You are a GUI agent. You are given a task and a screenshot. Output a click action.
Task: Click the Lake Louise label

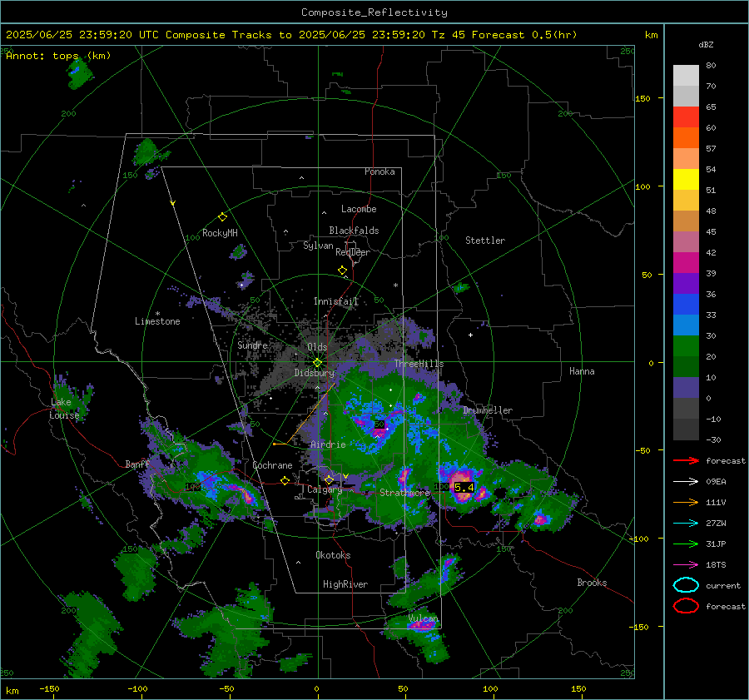point(65,409)
